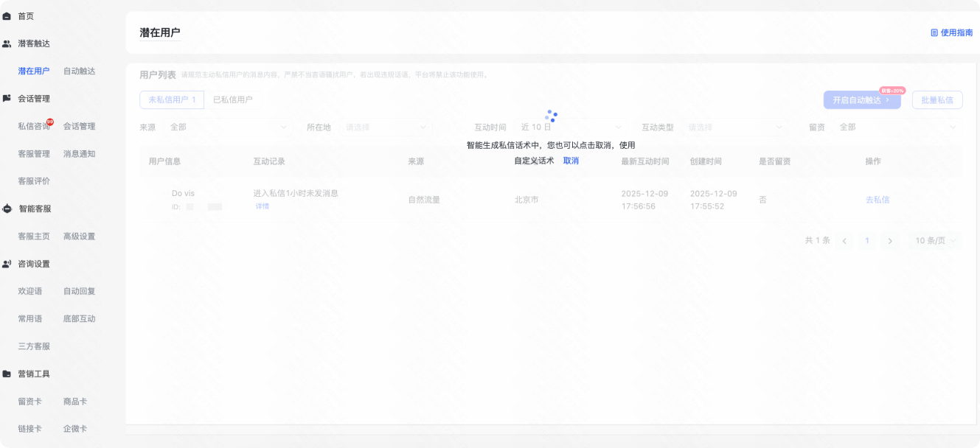Open the 留资 dropdown
The image size is (980, 448).
[x=897, y=127]
